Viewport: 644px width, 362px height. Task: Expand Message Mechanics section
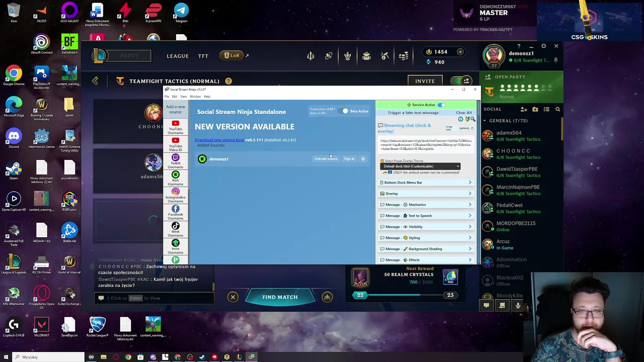426,205
